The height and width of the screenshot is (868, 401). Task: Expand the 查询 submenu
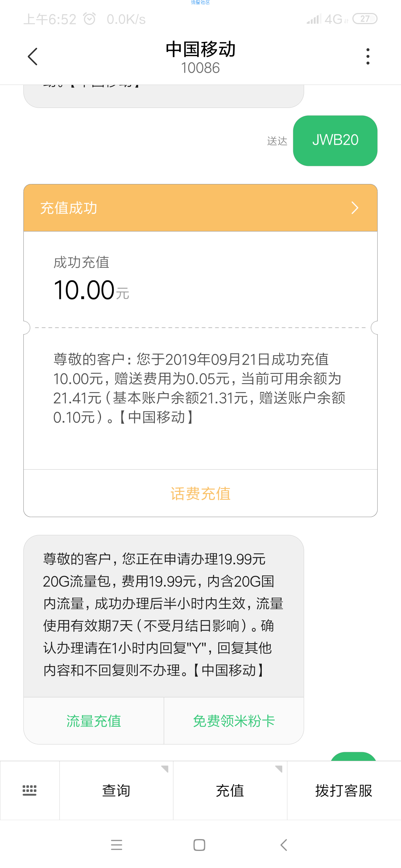tap(116, 790)
